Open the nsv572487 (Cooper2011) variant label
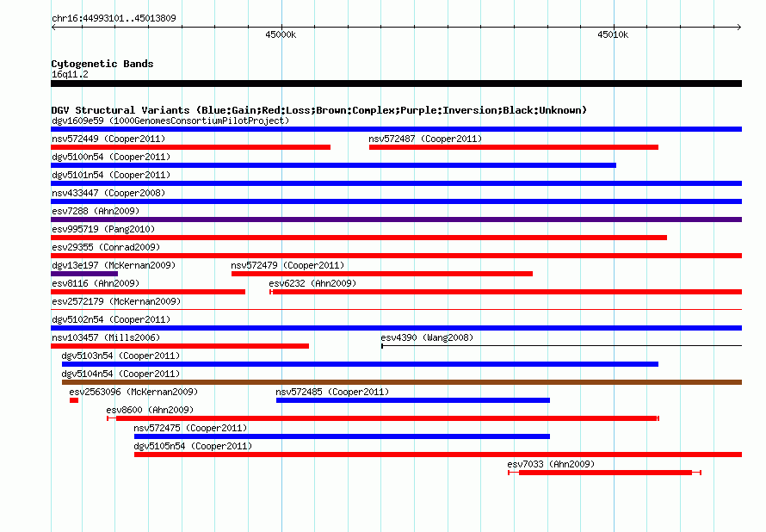 tap(425, 139)
